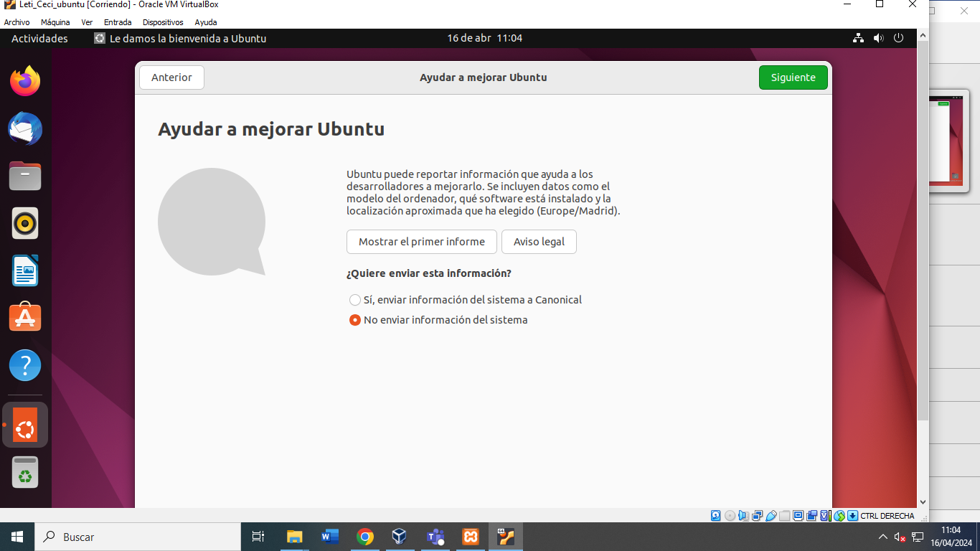980x551 pixels.
Task: Expand the Ubuntu power system menu
Action: 898,38
